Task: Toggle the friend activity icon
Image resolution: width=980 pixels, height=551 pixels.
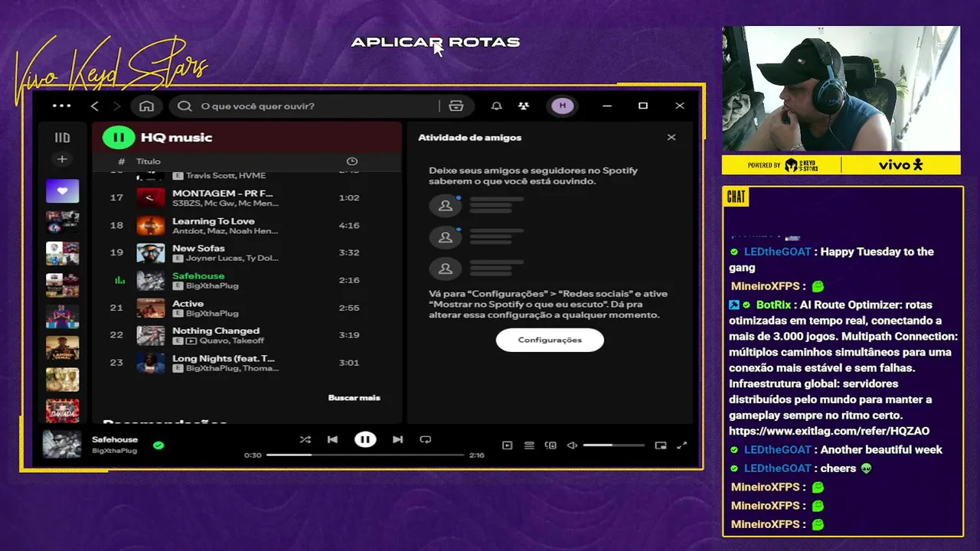Action: point(524,106)
